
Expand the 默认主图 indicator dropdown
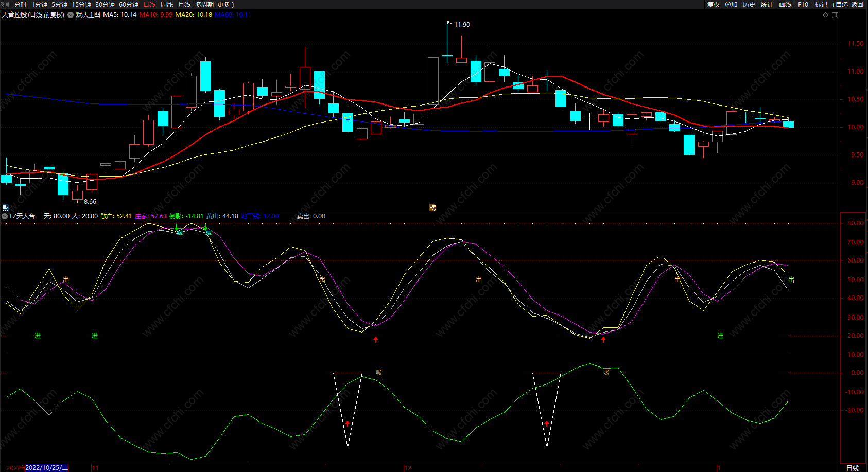coord(71,15)
